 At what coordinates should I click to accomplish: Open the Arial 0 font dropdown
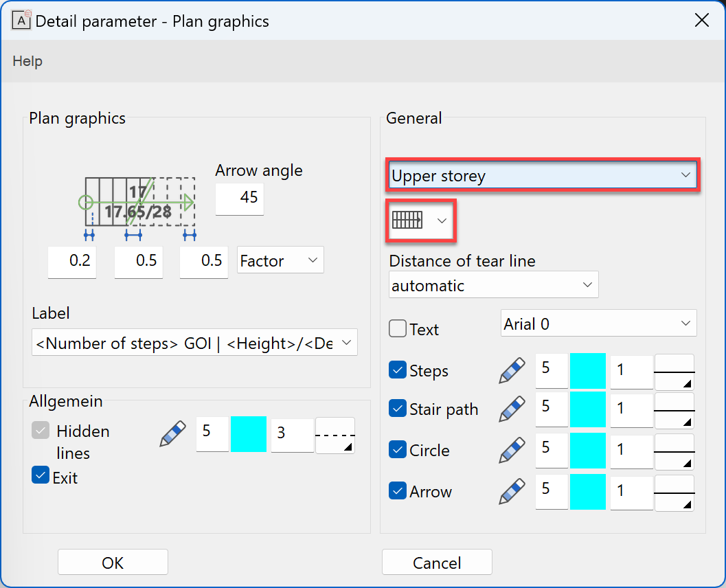[598, 324]
